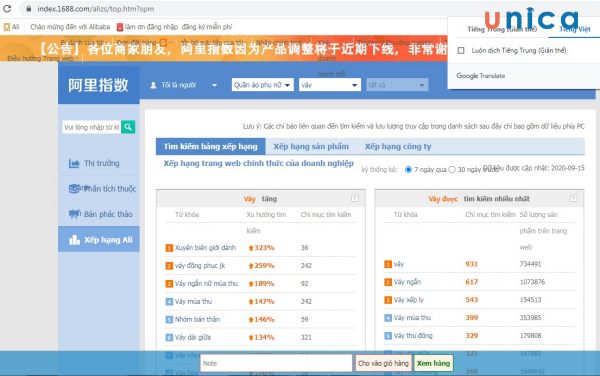Image resolution: width=600 pixels, height=376 pixels.
Task: Click the Note input field
Action: (x=276, y=363)
